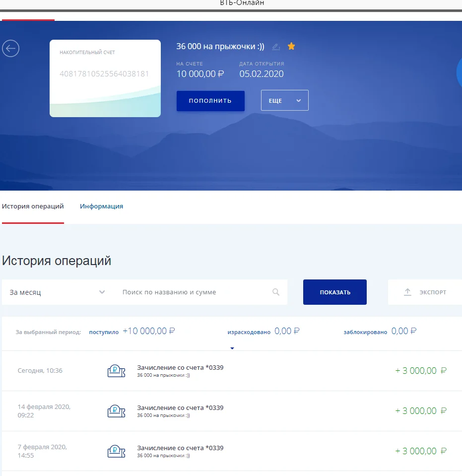Select the transaction icon for 7 февраля deposit
462x476 pixels.
click(116, 451)
